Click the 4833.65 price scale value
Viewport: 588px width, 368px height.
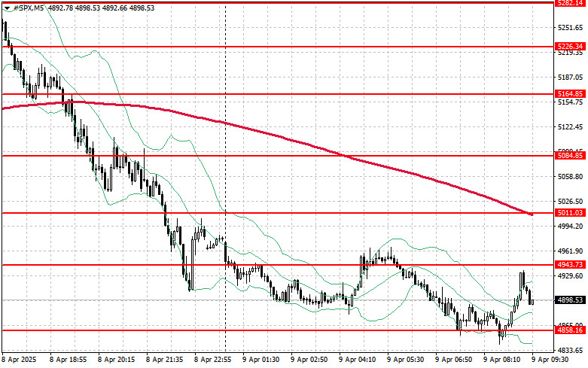[x=571, y=351]
